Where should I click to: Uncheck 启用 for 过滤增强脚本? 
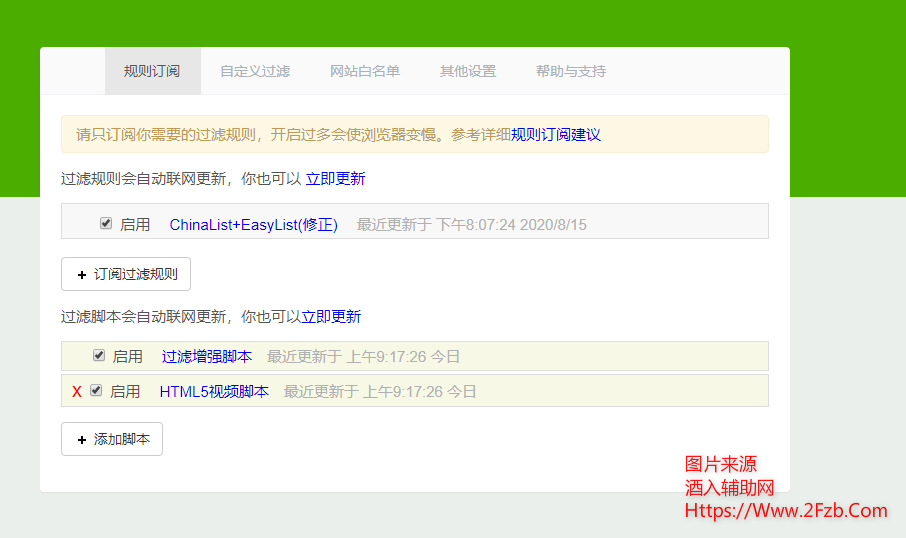pyautogui.click(x=99, y=355)
